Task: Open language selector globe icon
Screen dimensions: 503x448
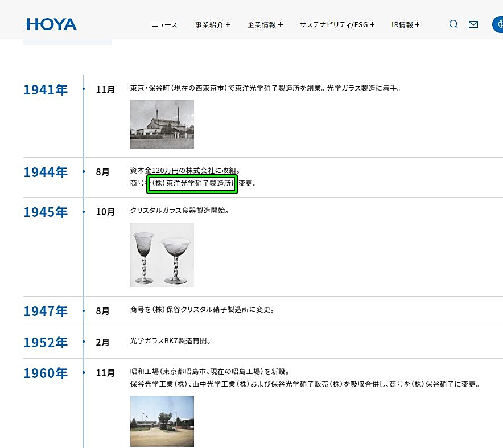Action: tap(498, 24)
